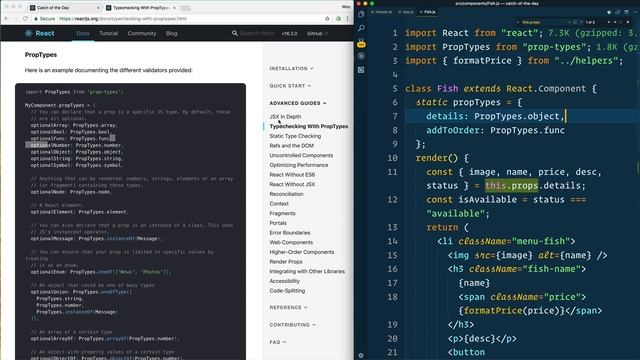Close the find widget in VS Code
The width and height of the screenshot is (640, 360).
point(628,22)
